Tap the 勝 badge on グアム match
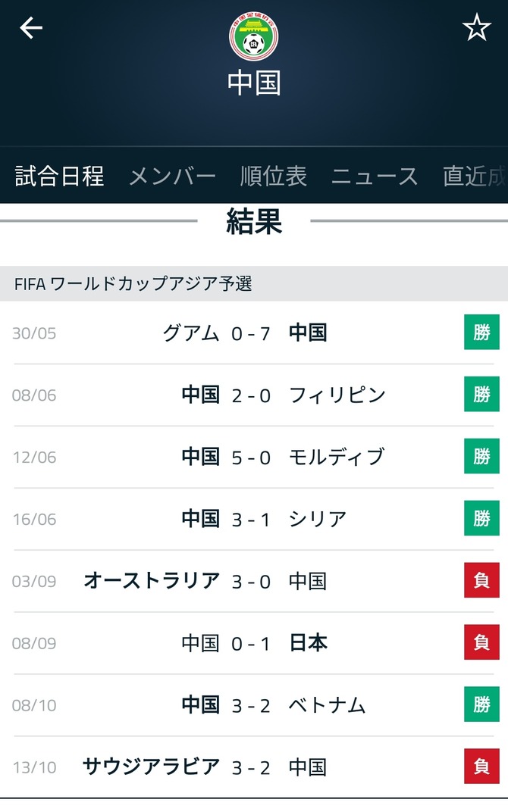The height and width of the screenshot is (812, 508). [x=481, y=332]
